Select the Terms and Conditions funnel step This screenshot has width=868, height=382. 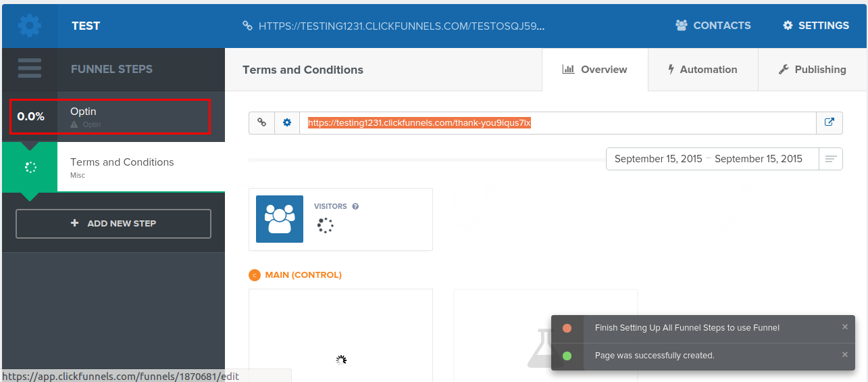pyautogui.click(x=113, y=167)
